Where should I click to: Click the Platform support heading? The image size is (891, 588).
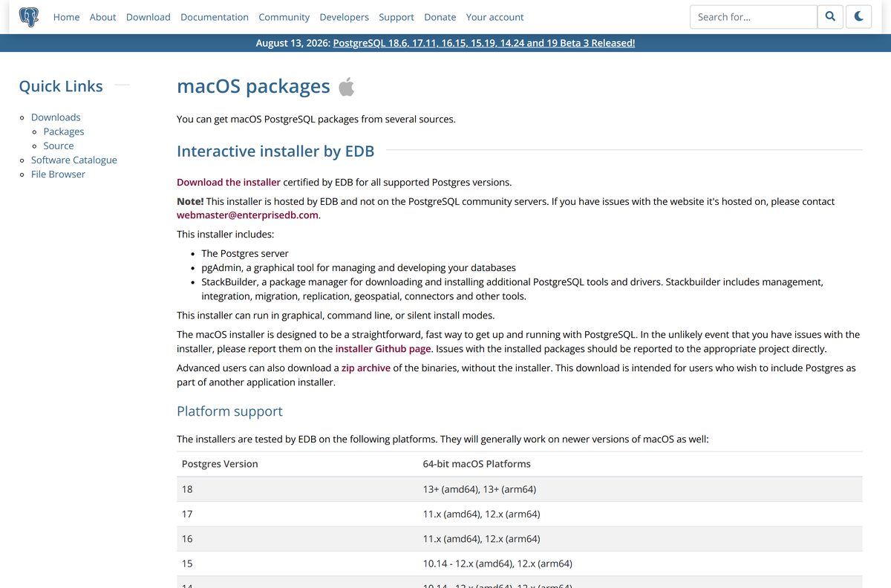(x=229, y=411)
